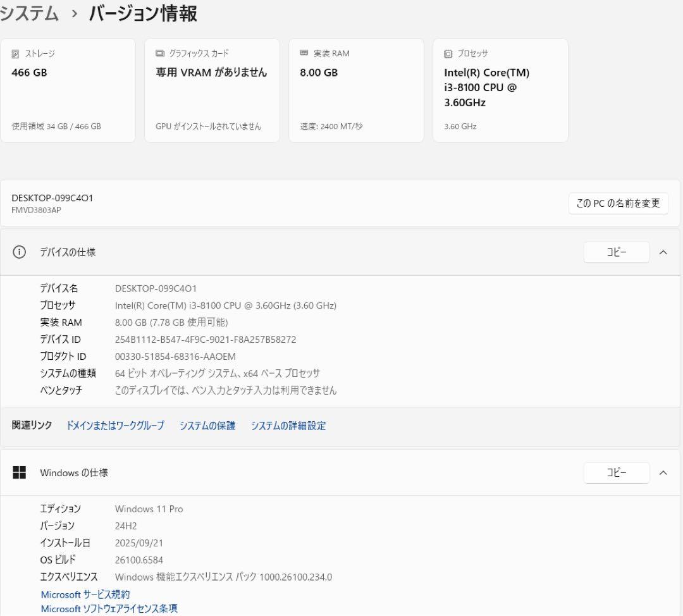
Task: Open ドメインまたはワークグループ link
Action: point(115,426)
